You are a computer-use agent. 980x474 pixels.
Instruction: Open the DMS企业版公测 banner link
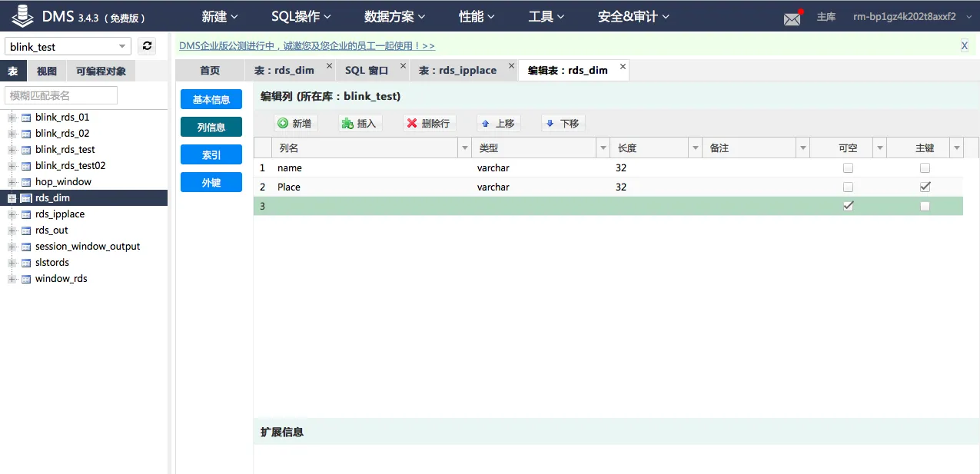307,46
